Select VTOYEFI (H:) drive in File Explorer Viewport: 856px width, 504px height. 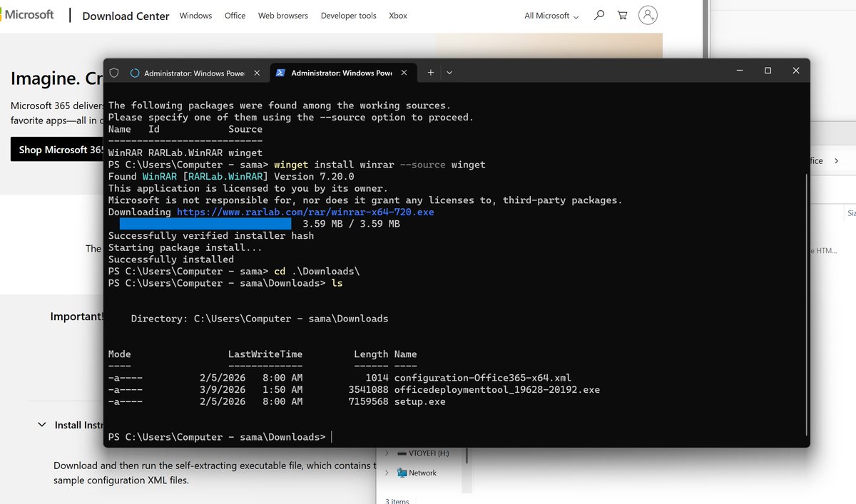(x=429, y=453)
